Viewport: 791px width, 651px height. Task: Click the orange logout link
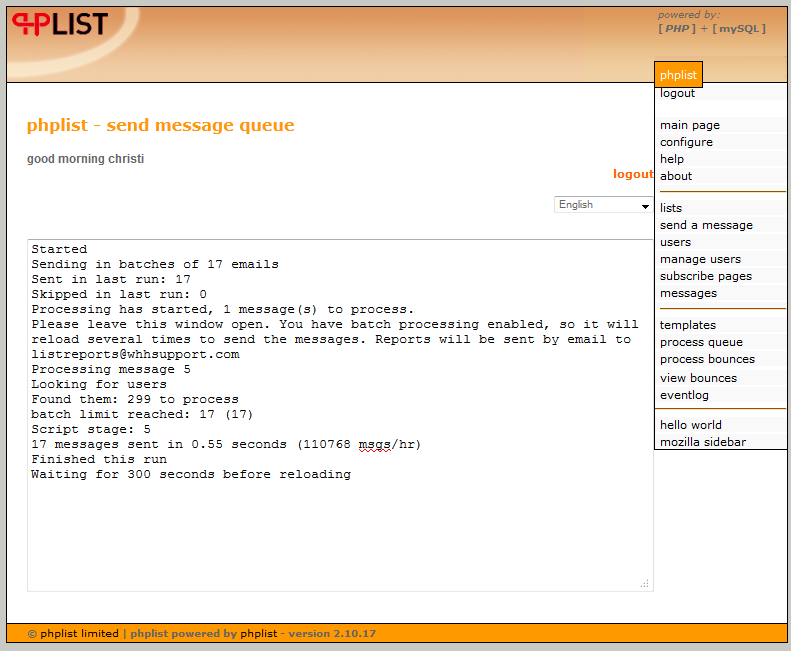(633, 174)
